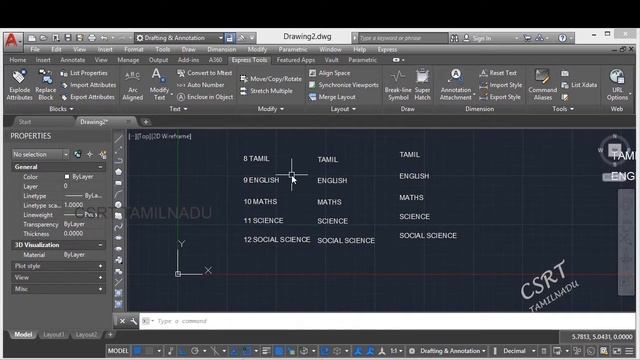Open the Modify Text tool

(x=159, y=85)
